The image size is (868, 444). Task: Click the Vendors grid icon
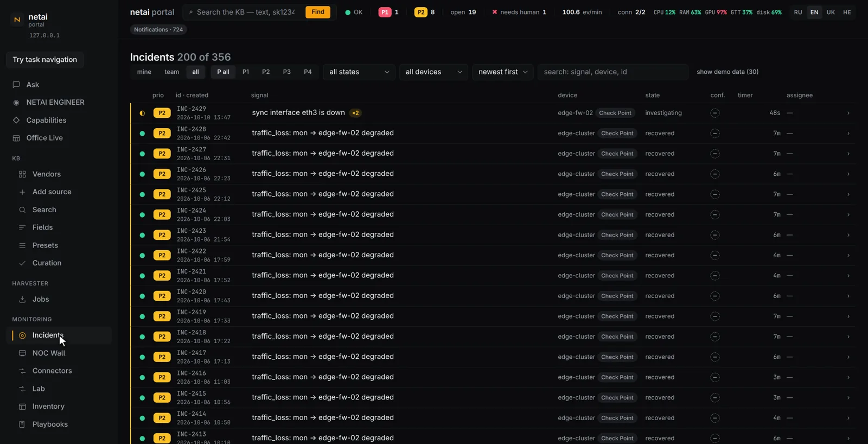click(22, 174)
